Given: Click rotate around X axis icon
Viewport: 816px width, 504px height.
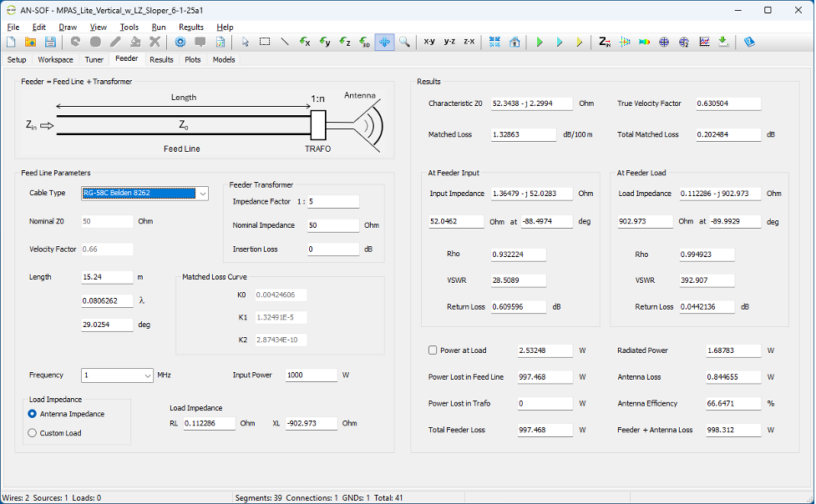Looking at the screenshot, I should (x=305, y=42).
